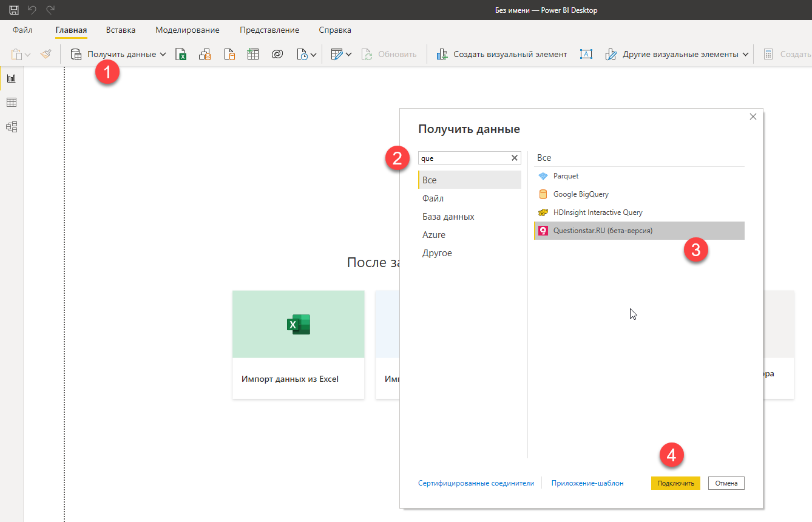Image resolution: width=812 pixels, height=522 pixels.
Task: Click the Отмена button
Action: [726, 483]
